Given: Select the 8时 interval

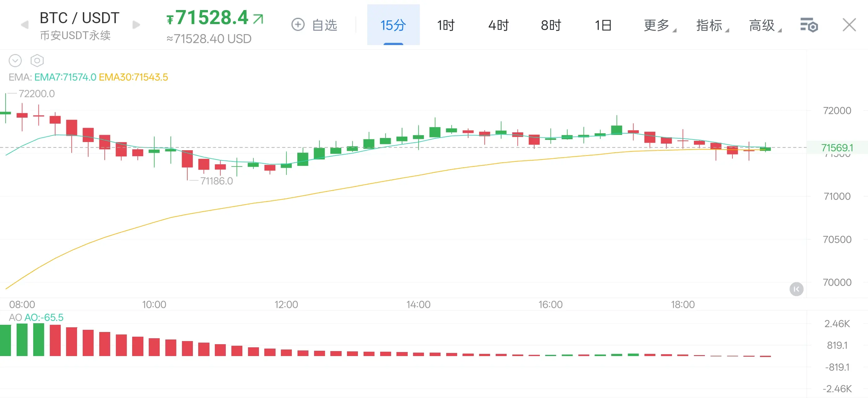Looking at the screenshot, I should tap(551, 25).
